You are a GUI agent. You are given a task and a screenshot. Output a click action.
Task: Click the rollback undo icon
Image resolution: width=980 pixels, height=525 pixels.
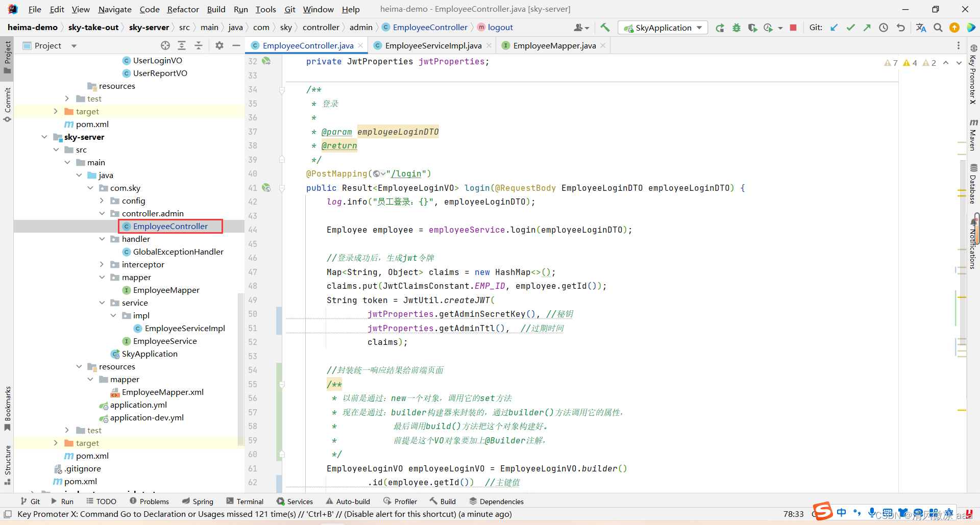(901, 28)
